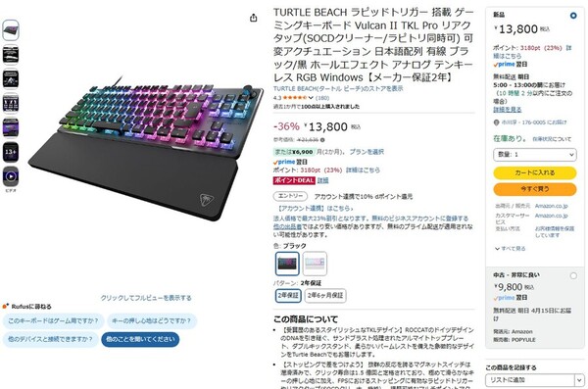Image resolution: width=588 pixels, height=389 pixels.
Task: Click the star rating icons
Action: tap(294, 98)
